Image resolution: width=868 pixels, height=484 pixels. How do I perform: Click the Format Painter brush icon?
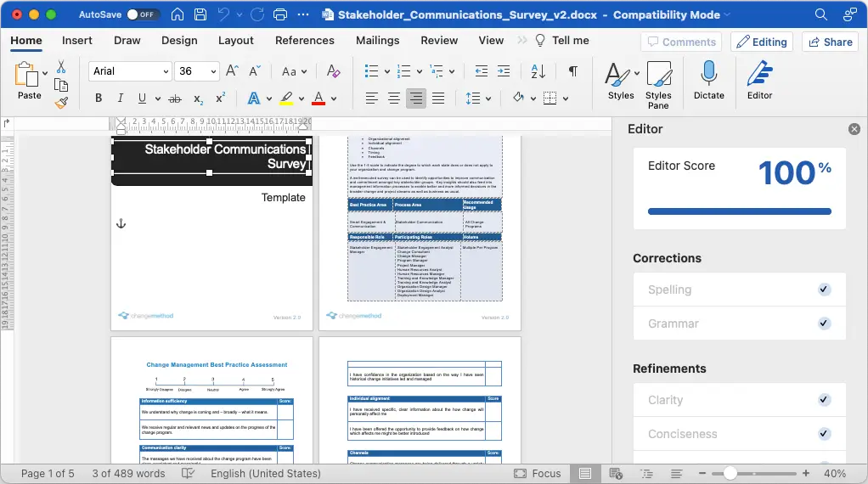pyautogui.click(x=61, y=103)
